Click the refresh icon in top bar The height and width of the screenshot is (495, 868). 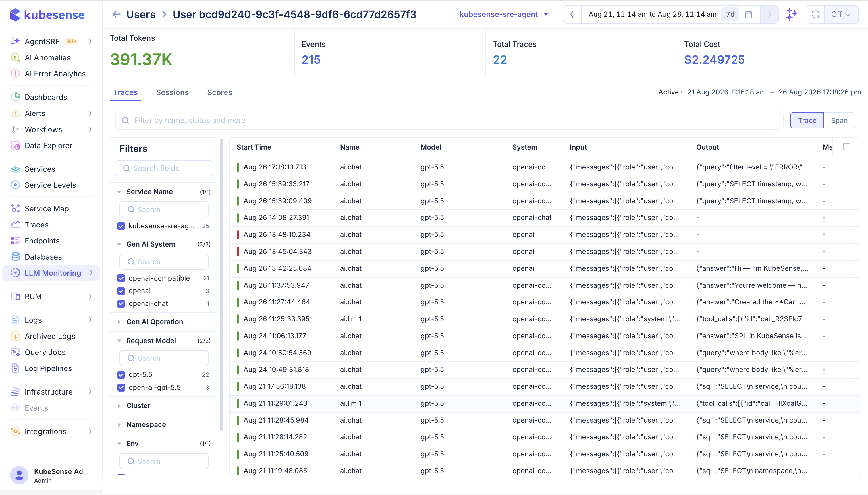[816, 14]
